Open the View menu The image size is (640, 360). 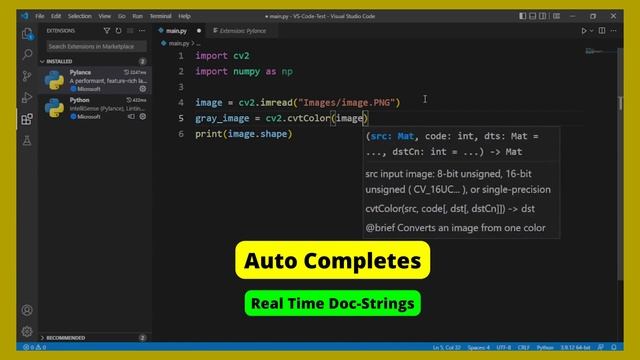(x=105, y=16)
